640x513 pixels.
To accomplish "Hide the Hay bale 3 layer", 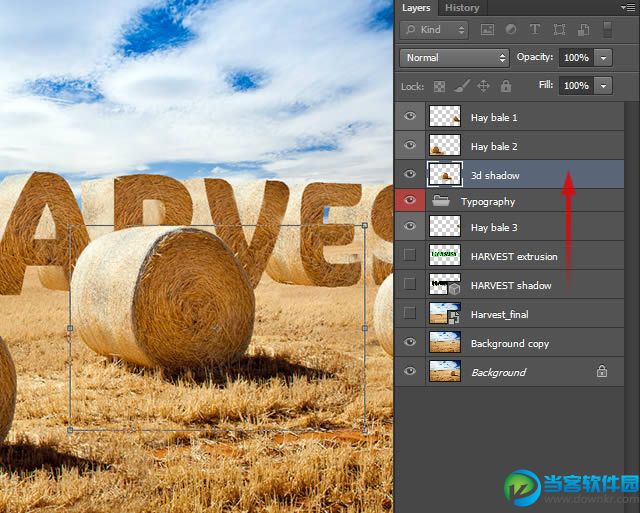I will pyautogui.click(x=410, y=227).
